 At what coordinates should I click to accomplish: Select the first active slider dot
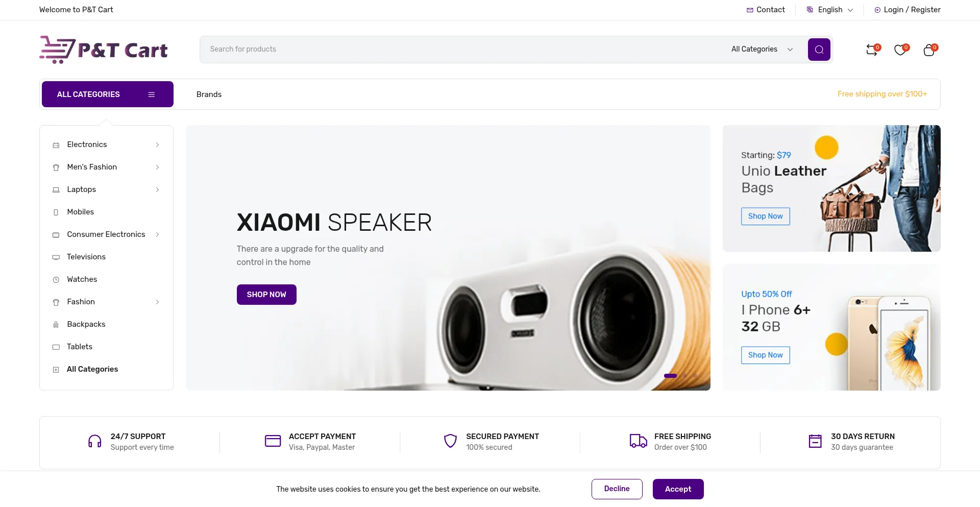pyautogui.click(x=670, y=376)
